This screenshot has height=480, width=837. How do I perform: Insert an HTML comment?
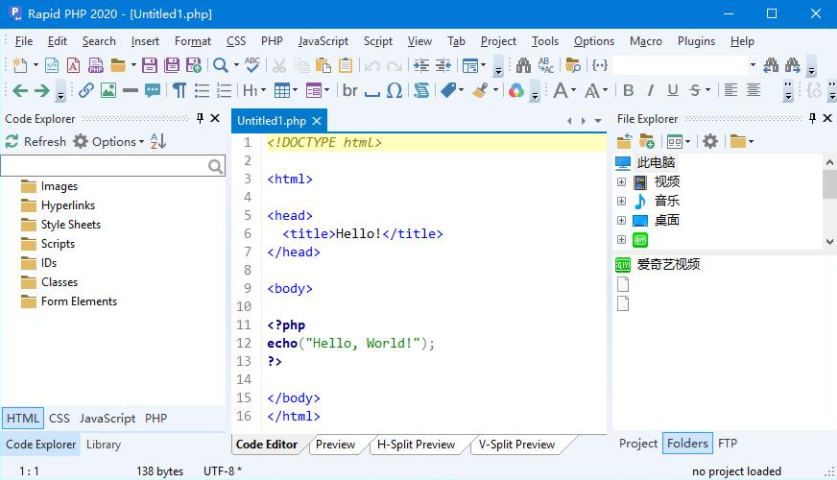153,91
